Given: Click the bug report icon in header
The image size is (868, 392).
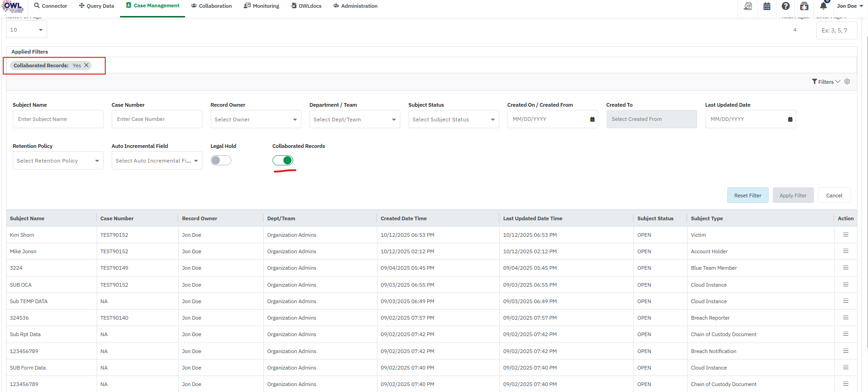Looking at the screenshot, I should pyautogui.click(x=804, y=6).
